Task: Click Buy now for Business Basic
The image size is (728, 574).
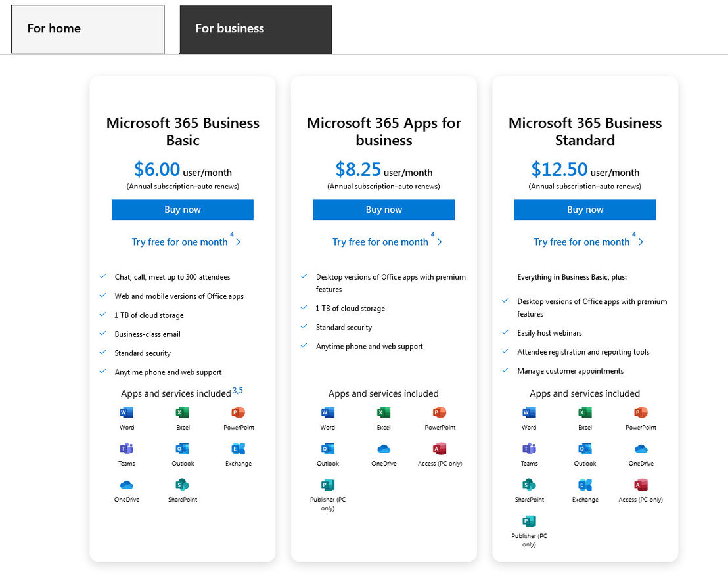Action: [x=183, y=210]
